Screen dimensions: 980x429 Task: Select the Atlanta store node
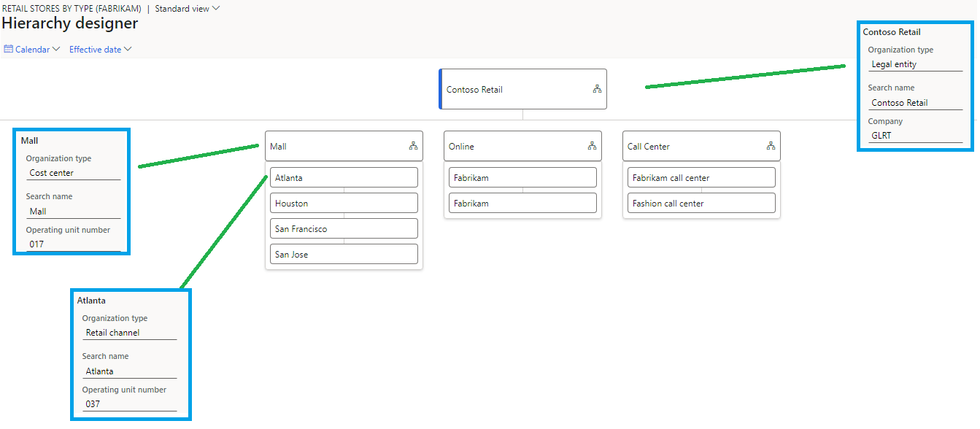tap(344, 177)
